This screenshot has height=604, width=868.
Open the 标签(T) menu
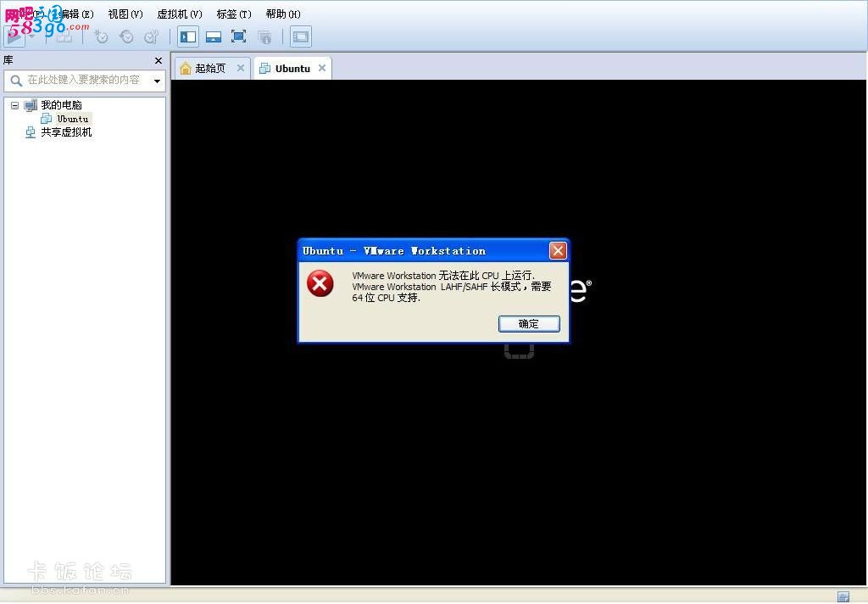(234, 14)
